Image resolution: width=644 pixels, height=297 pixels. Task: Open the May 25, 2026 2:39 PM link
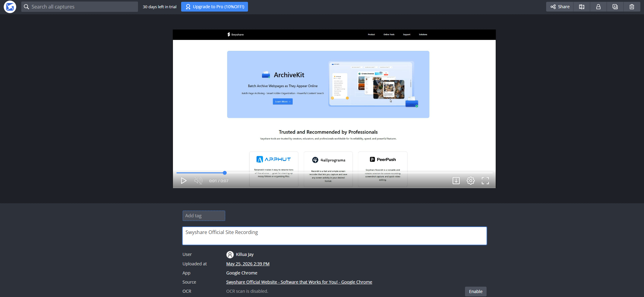[x=248, y=264]
